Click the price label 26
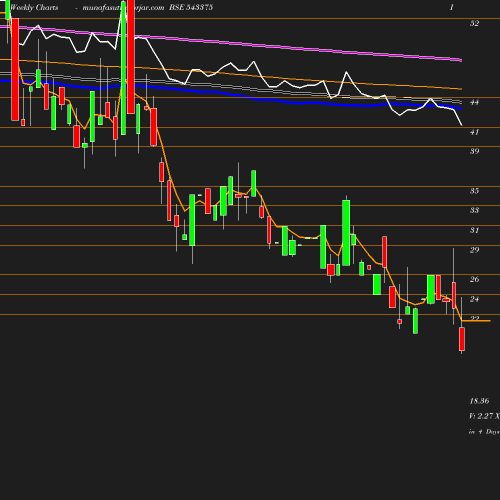This screenshot has height=500, width=500. tap(474, 279)
